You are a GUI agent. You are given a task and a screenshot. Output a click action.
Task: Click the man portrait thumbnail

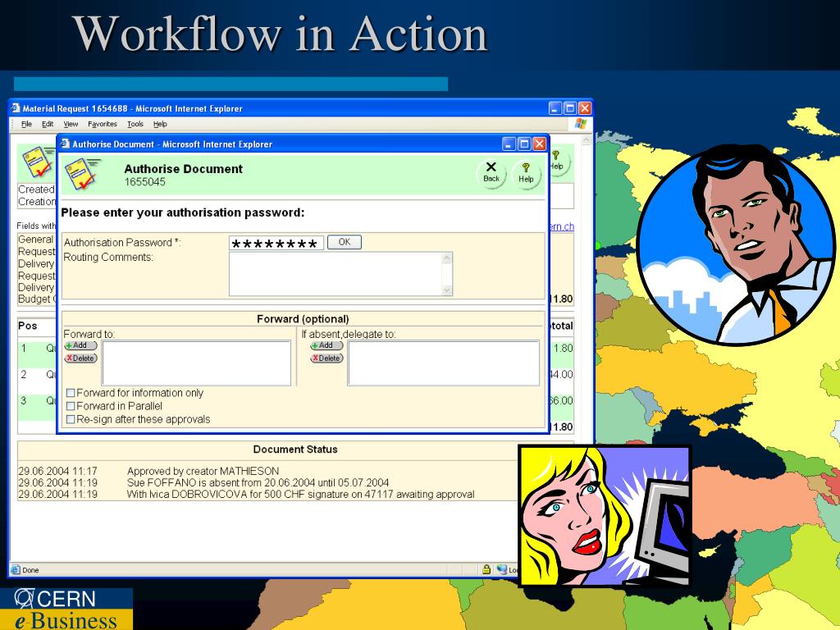[x=736, y=244]
